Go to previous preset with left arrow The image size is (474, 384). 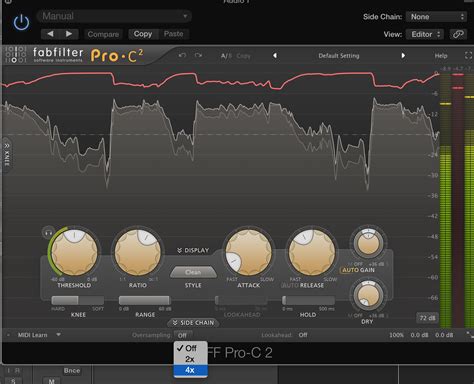click(x=50, y=34)
